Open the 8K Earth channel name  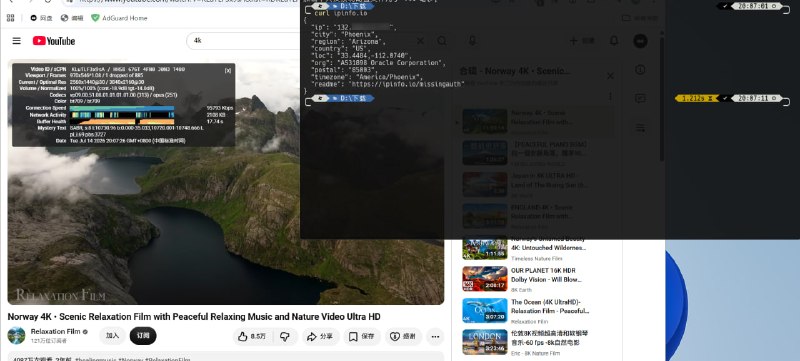521,290
